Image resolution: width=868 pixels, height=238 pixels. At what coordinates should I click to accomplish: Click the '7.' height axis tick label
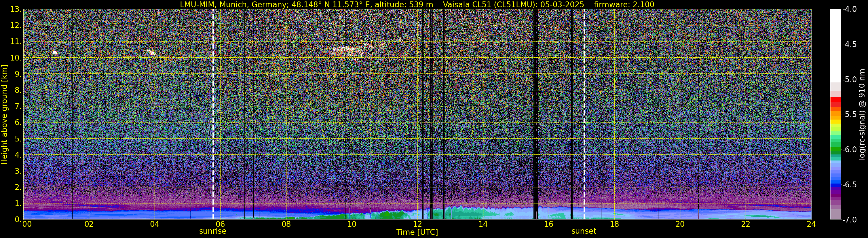coord(18,106)
